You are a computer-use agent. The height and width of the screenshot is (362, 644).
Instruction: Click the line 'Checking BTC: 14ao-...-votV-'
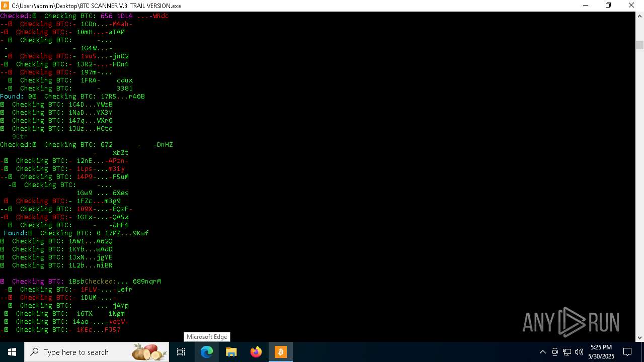pos(66,321)
